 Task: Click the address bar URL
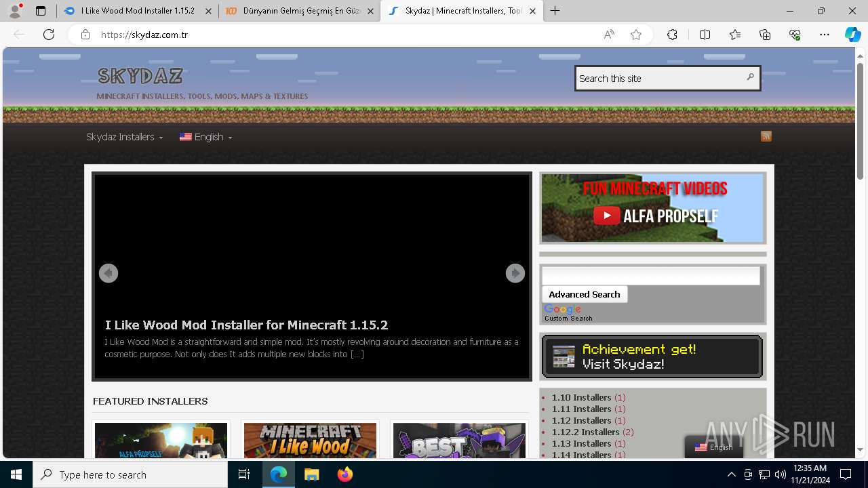pos(144,35)
